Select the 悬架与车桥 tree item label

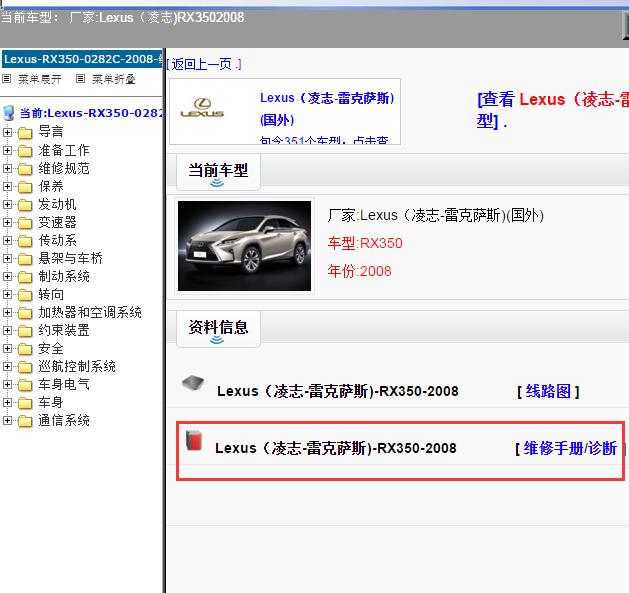pos(71,258)
